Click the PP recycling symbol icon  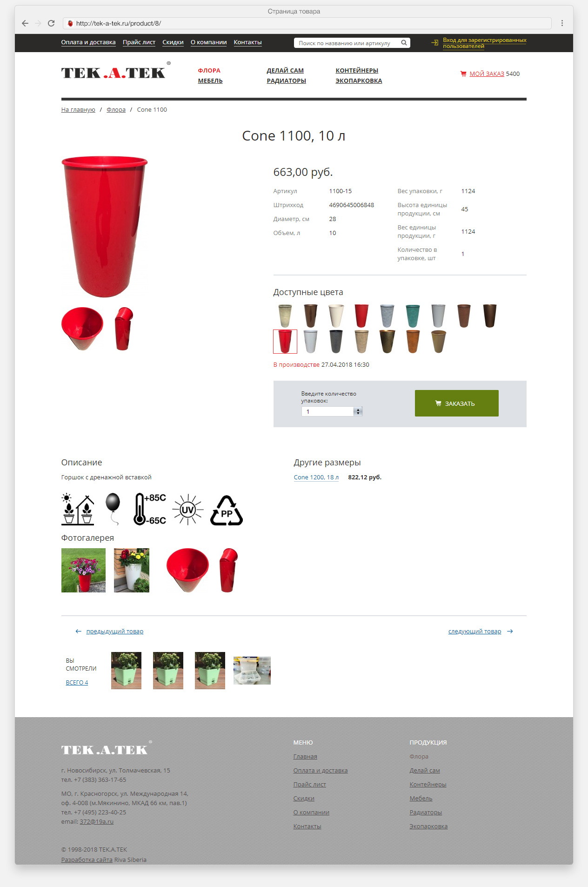point(227,511)
